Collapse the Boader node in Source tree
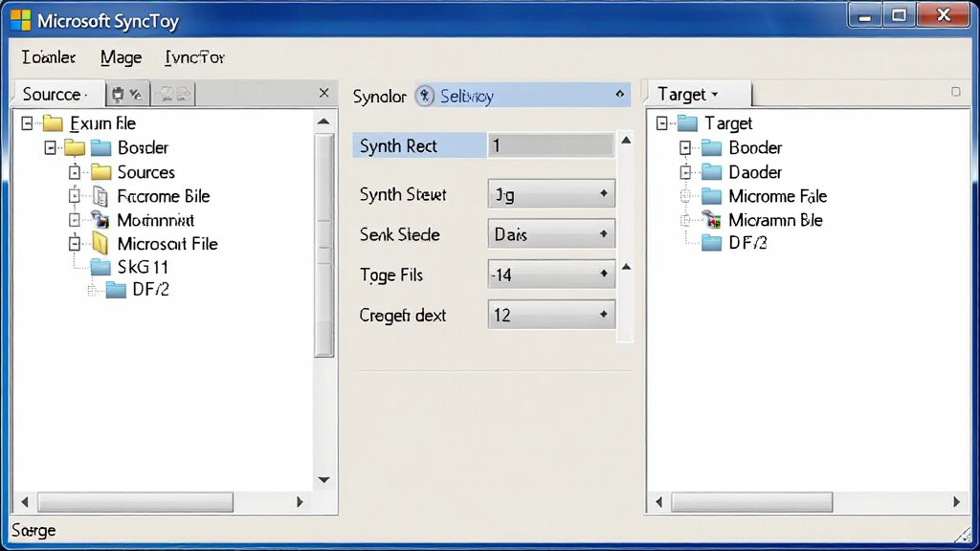The image size is (980, 551). point(51,148)
